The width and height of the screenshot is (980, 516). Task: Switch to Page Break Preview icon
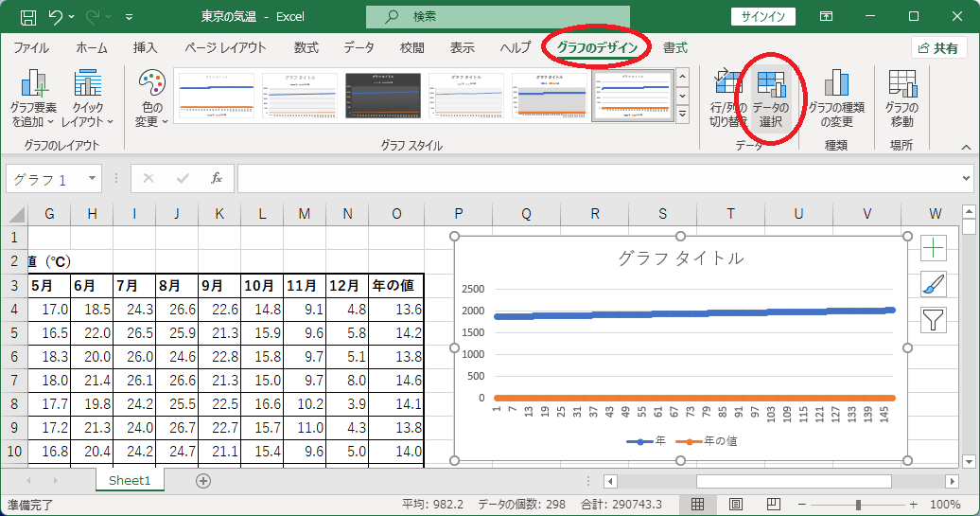(773, 504)
